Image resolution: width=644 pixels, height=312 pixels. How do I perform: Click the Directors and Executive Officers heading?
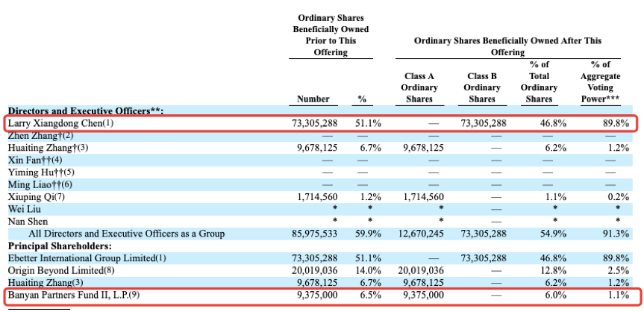tap(86, 111)
